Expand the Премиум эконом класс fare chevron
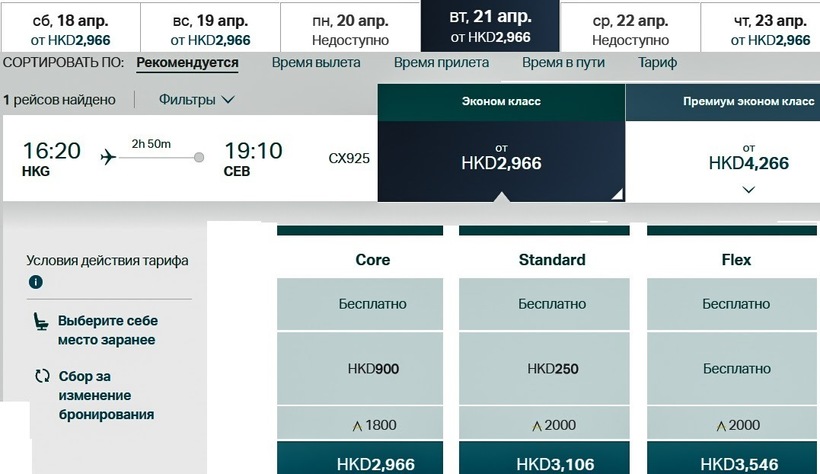 (749, 189)
